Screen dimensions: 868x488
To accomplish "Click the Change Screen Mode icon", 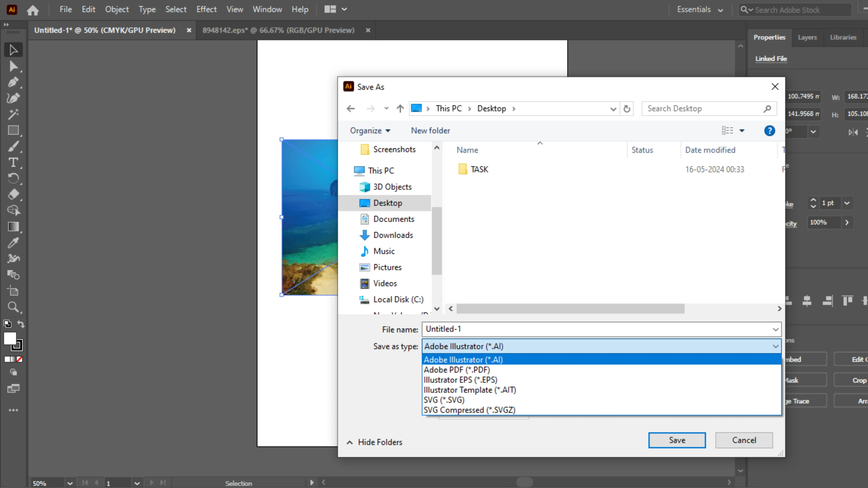I will [x=13, y=389].
